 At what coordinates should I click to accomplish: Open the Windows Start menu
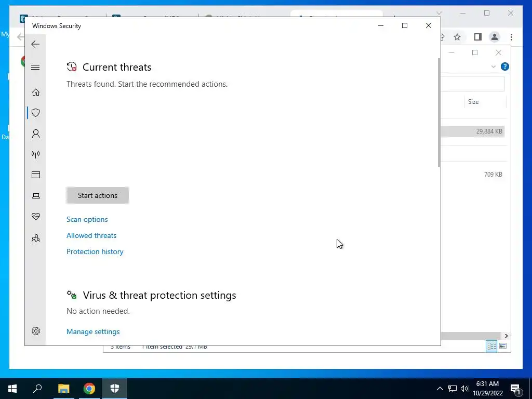[12, 389]
